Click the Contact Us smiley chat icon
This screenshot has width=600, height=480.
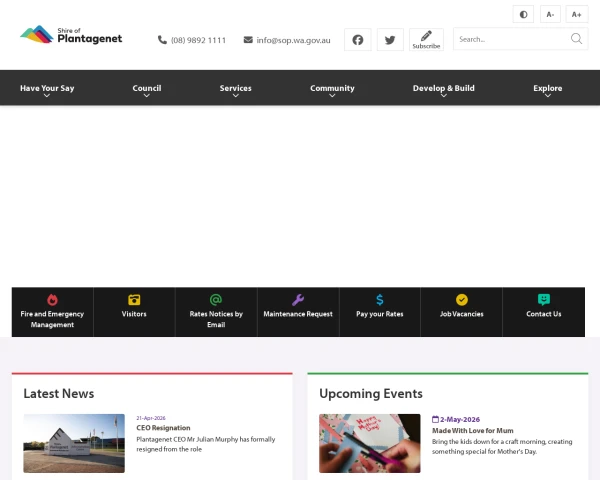[544, 300]
